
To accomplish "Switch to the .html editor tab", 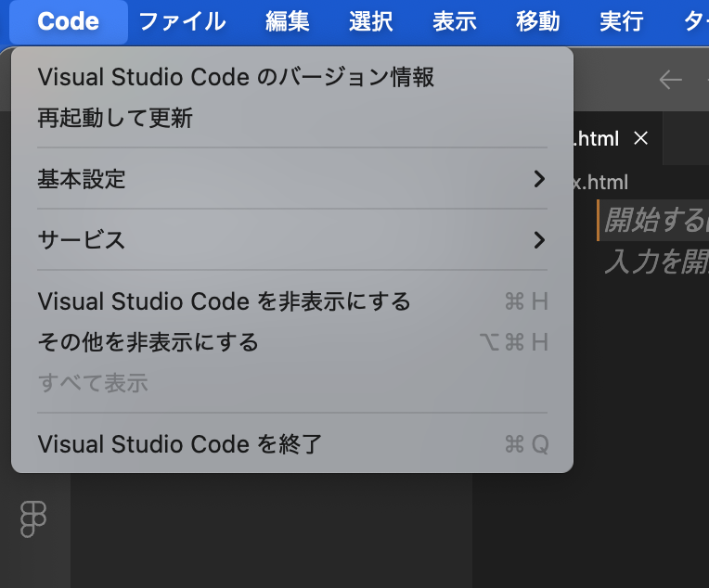I will click(x=598, y=139).
